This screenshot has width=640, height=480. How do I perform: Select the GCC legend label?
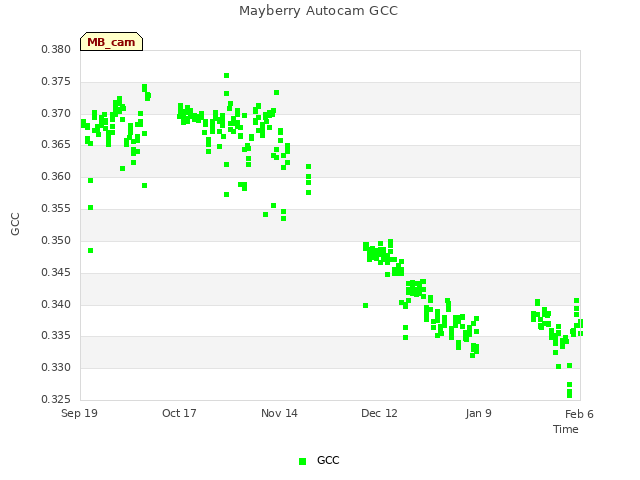click(328, 460)
